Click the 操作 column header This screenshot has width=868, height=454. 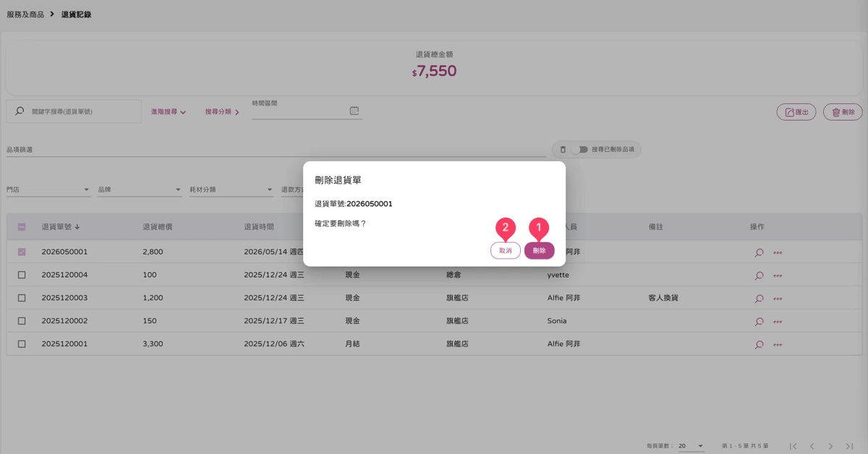[757, 227]
